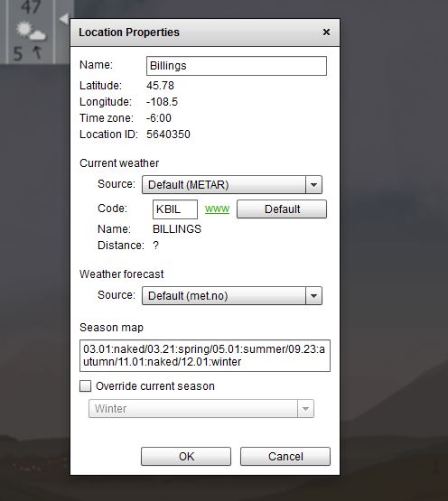Open the disabled Winter season dropdown
Image resolution: width=448 pixels, height=501 pixels.
201,408
